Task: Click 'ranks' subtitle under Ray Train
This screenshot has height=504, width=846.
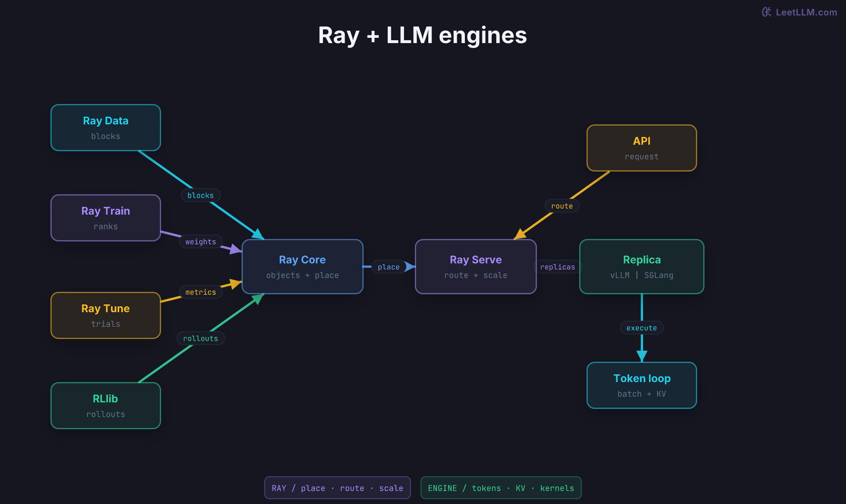Action: pos(106,226)
